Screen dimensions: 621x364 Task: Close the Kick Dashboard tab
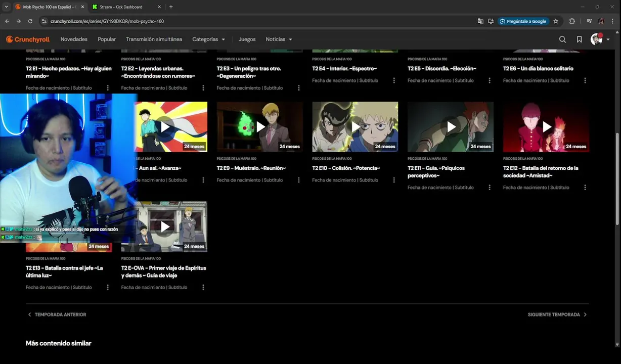tap(159, 7)
